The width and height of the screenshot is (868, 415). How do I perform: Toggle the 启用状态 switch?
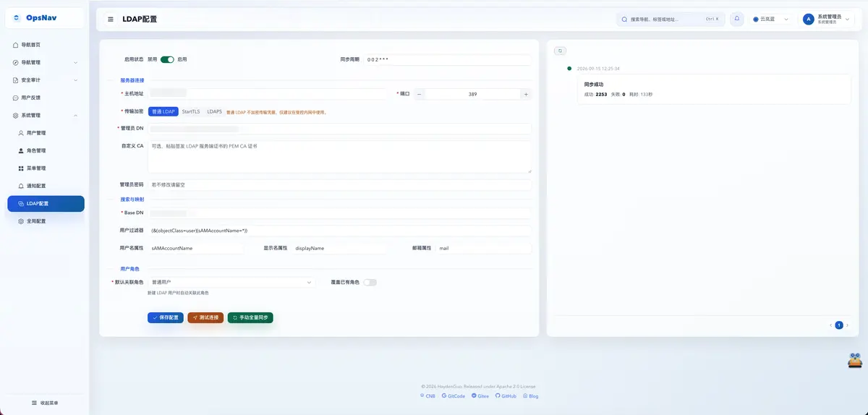pos(167,59)
